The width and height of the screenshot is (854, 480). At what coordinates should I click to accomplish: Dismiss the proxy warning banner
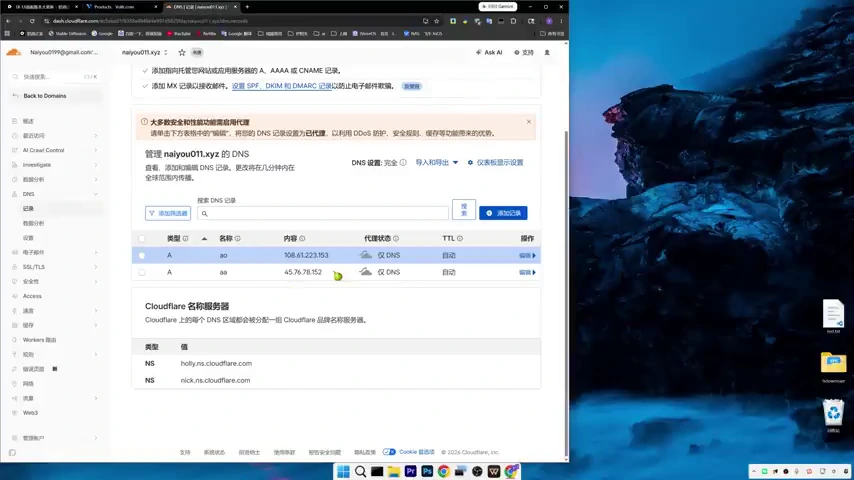pos(529,121)
